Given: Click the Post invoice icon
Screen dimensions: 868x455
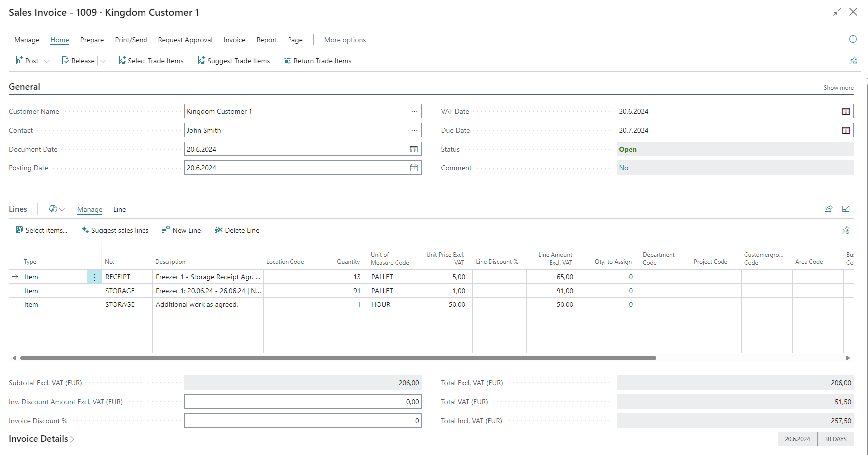Looking at the screenshot, I should pyautogui.click(x=20, y=61).
